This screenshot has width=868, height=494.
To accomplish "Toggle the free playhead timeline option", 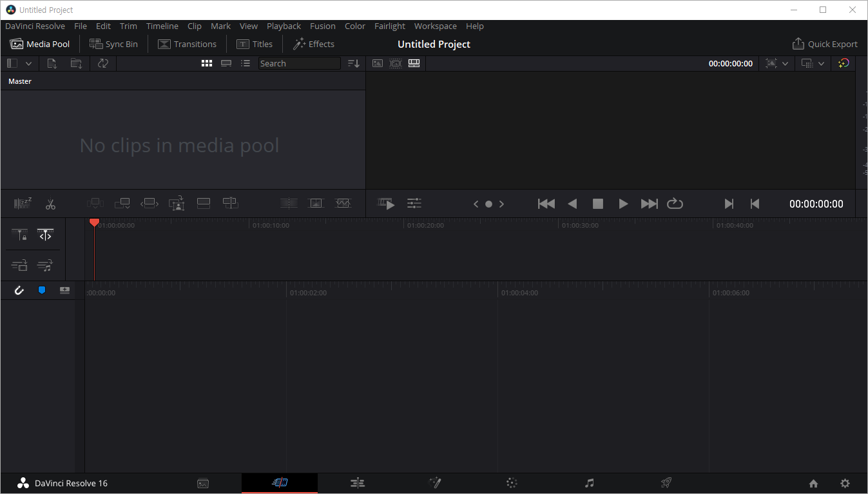I will pos(45,235).
